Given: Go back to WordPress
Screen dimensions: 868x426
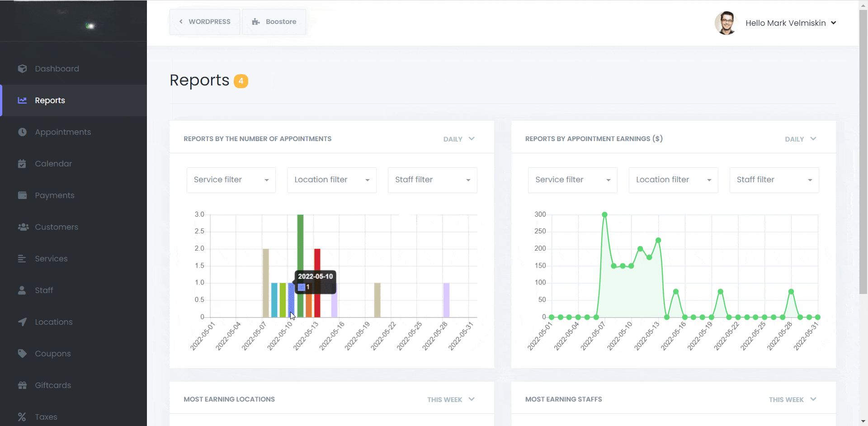Looking at the screenshot, I should (x=205, y=22).
